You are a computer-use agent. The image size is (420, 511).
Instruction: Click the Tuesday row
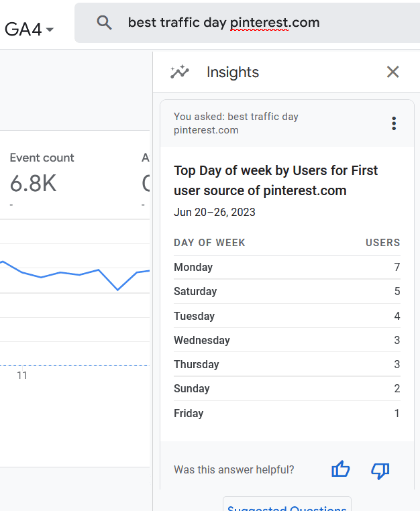286,316
